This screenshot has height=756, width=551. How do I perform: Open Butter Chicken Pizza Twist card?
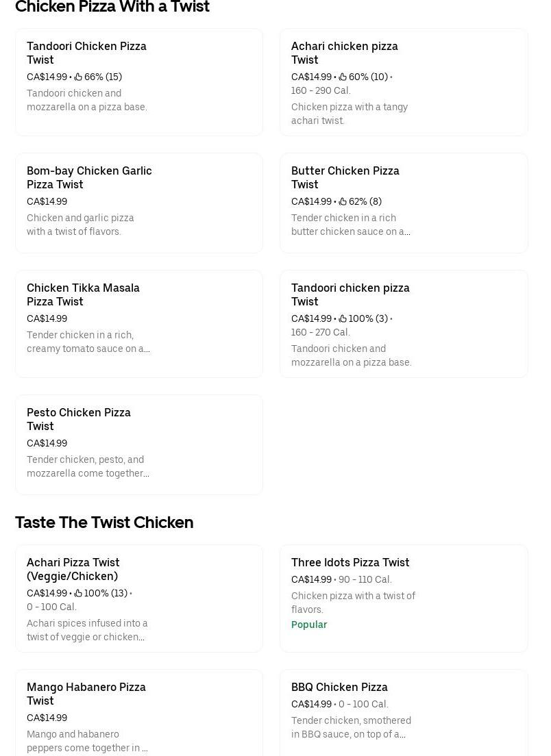(345, 177)
